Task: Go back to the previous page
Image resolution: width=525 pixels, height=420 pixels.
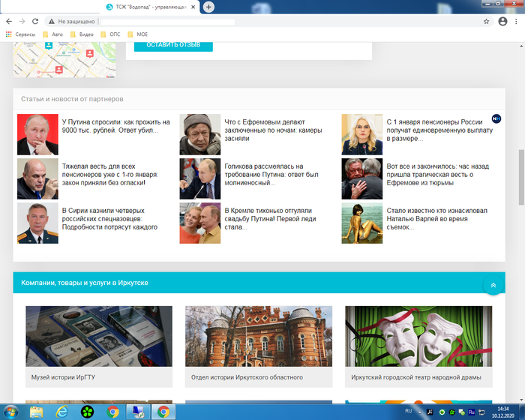Action: coord(9,22)
